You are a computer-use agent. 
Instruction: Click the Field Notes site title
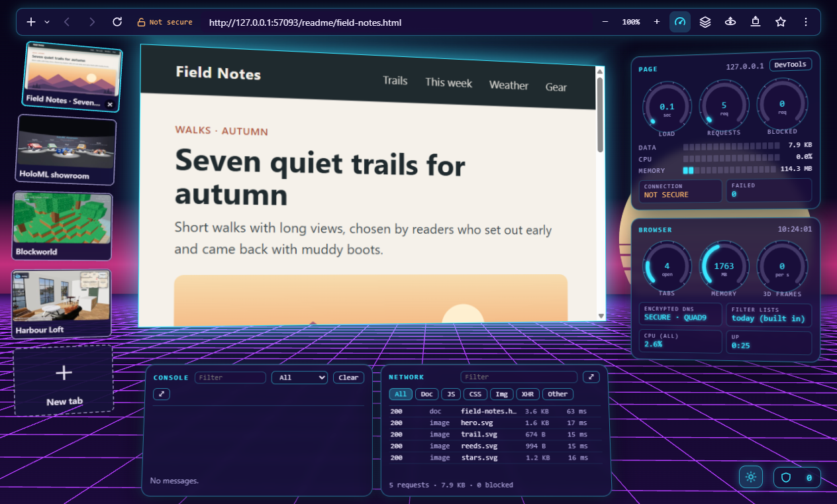(x=219, y=73)
